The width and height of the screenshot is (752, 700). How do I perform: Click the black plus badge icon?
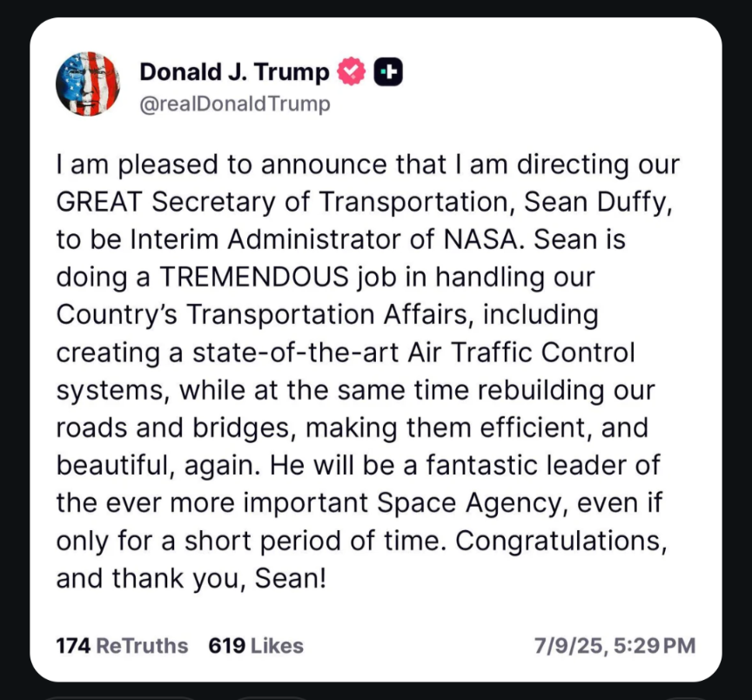388,71
